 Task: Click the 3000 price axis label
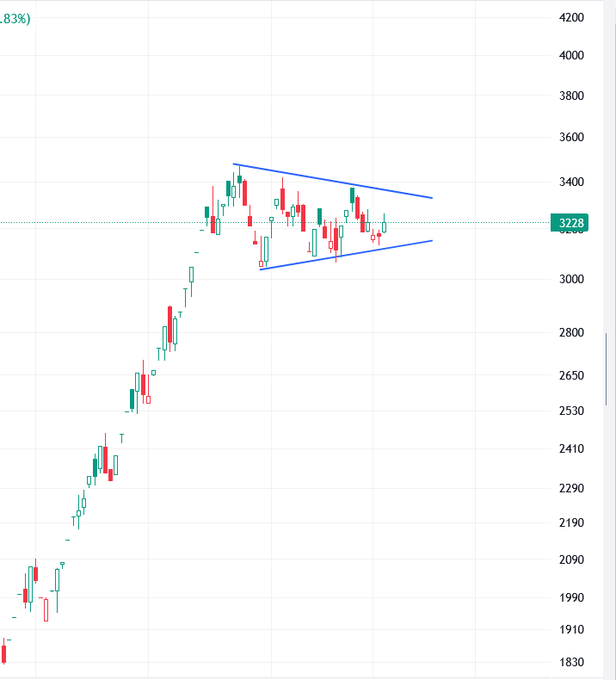[571, 279]
